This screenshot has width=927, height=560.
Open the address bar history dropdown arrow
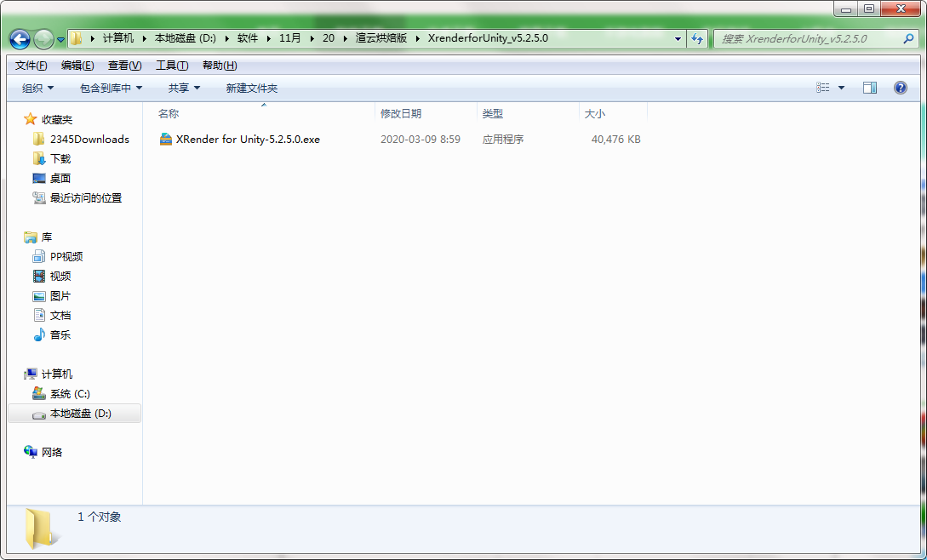coord(678,38)
